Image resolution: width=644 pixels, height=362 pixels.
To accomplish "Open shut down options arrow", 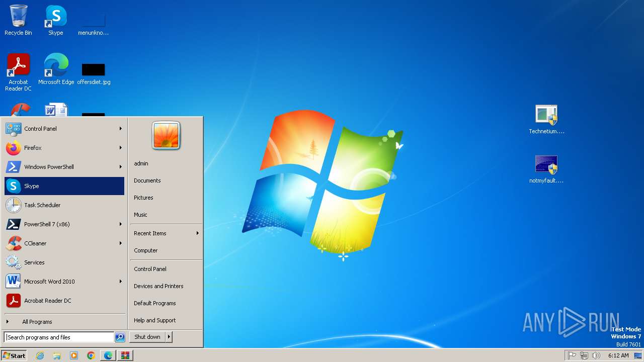I will click(x=169, y=337).
